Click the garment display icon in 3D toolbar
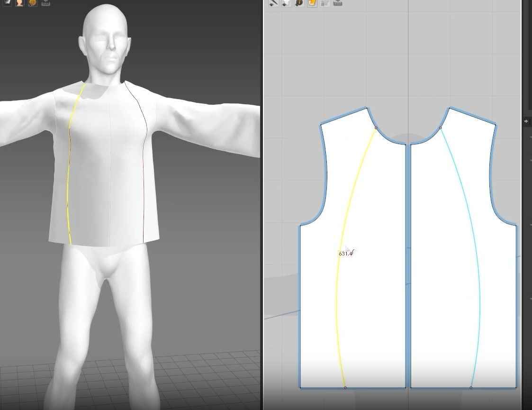 point(8,2)
